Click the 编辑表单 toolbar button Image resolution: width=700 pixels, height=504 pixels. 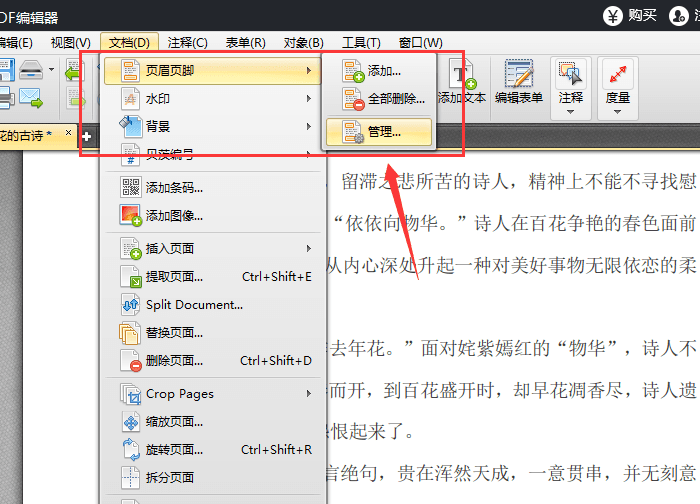518,83
